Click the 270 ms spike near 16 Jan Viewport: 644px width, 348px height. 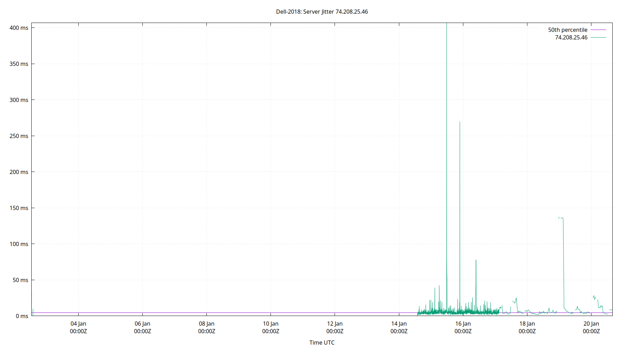click(x=459, y=157)
